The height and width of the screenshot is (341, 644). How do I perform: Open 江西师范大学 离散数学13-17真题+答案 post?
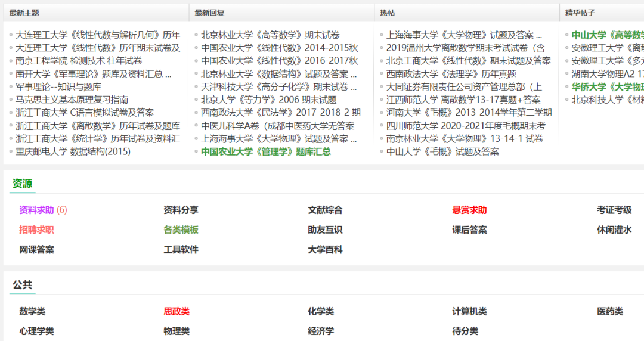[463, 100]
